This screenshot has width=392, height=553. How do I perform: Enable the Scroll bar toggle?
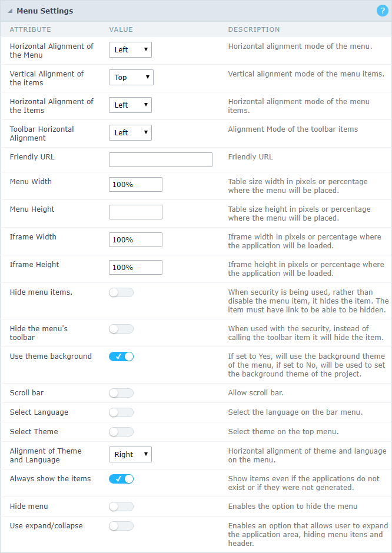click(121, 392)
